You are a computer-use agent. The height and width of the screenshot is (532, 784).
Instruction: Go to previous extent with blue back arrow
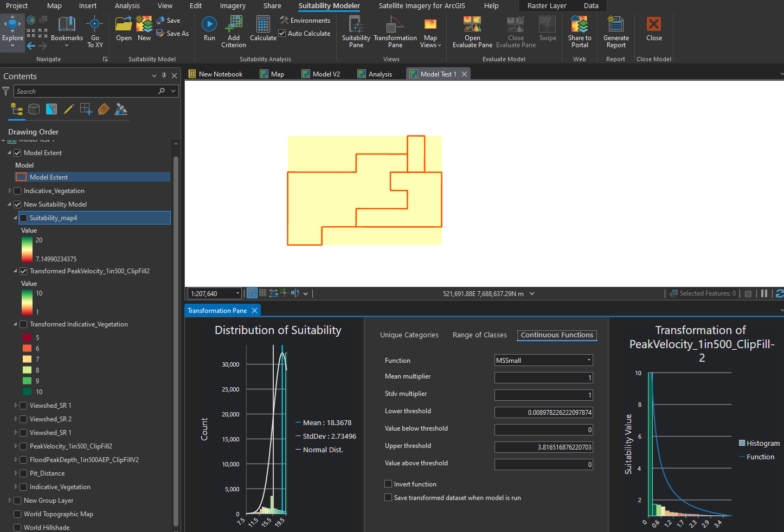point(31,46)
